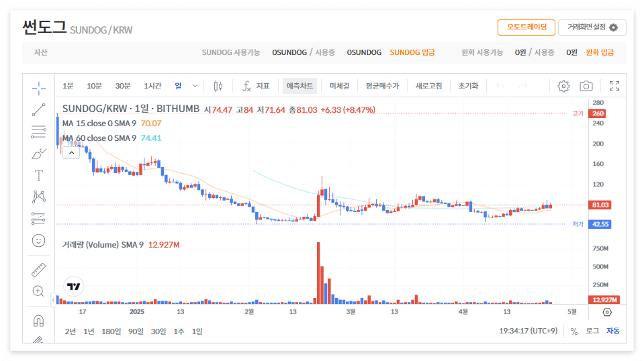644x361 pixels.
Task: Toggle 자동 auto scale
Action: [613, 331]
